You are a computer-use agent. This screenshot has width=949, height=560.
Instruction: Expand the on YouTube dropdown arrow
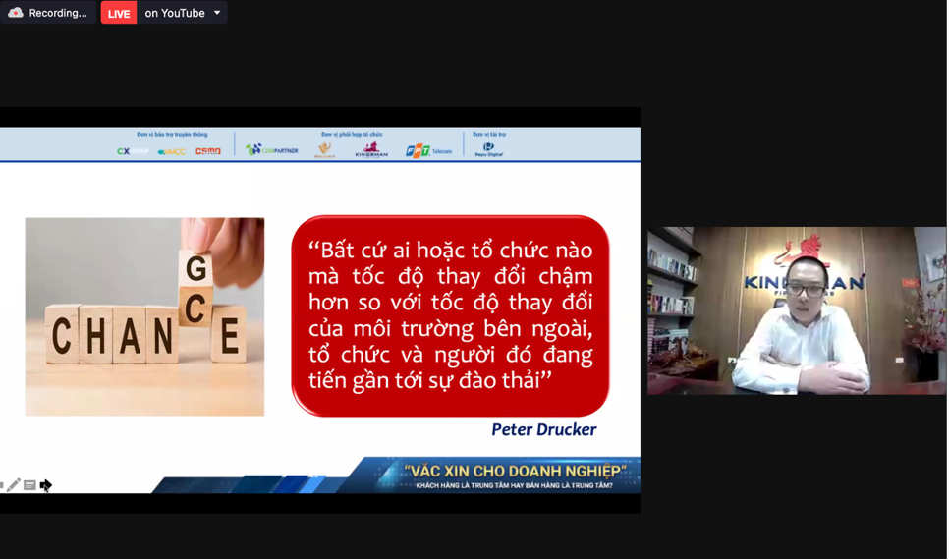click(x=217, y=13)
